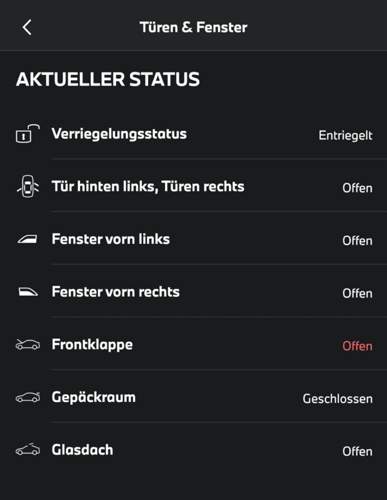This screenshot has height=500, width=387.
Task: Tap the unlocked padlock icon
Action: pyautogui.click(x=28, y=134)
